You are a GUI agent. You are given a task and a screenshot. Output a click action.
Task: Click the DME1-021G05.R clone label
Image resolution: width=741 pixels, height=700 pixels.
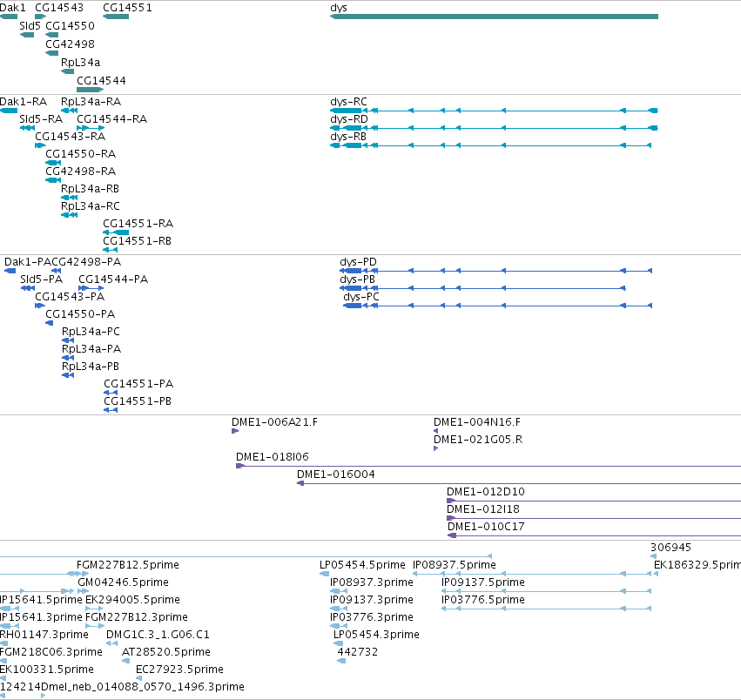point(478,440)
